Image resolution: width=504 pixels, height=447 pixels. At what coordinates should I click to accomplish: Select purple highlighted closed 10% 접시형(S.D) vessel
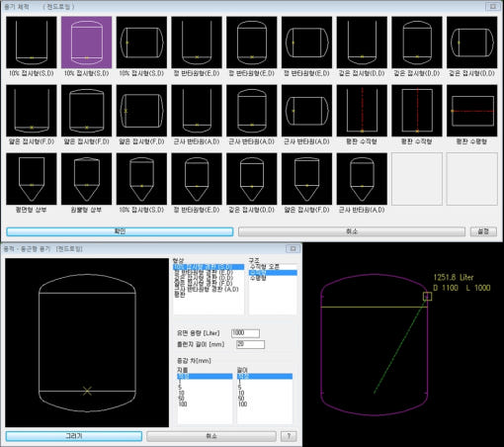[x=87, y=43]
